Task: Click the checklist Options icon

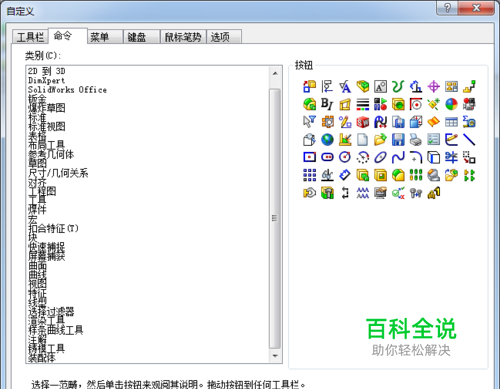Action: click(x=433, y=140)
